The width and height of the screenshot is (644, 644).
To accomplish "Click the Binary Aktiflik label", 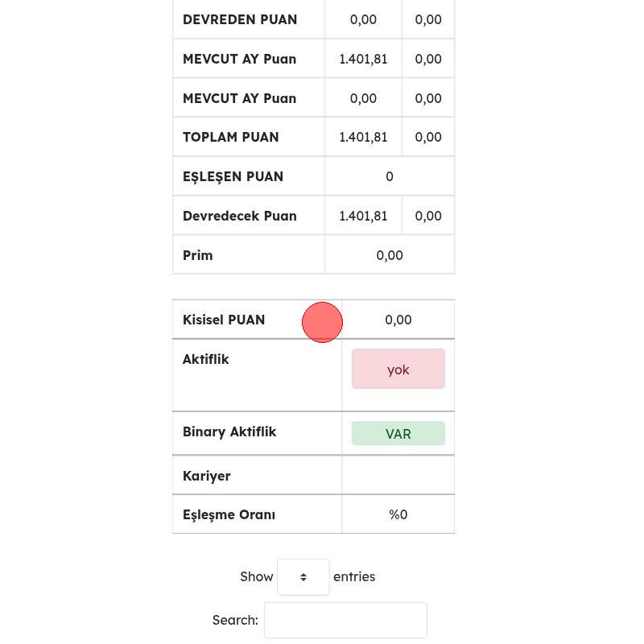I will point(229,431).
